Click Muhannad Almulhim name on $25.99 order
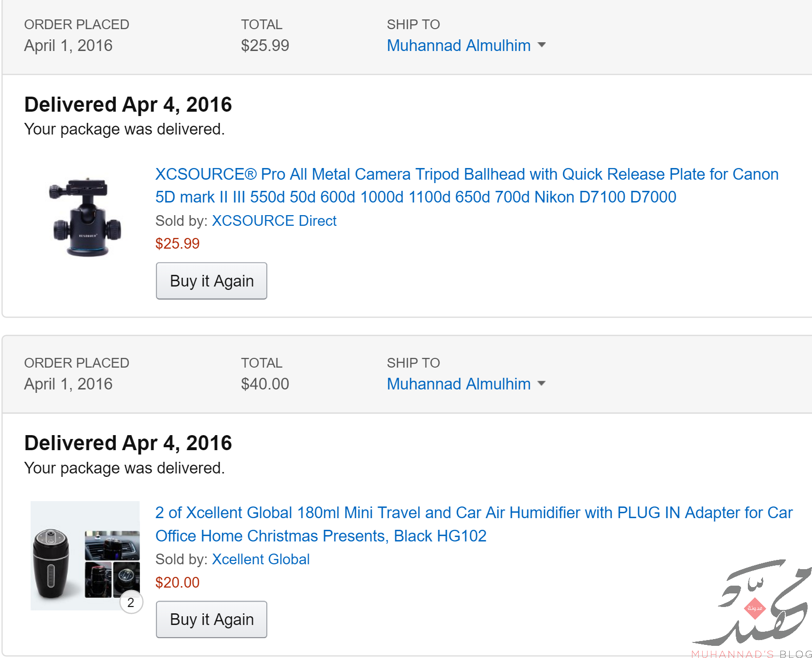This screenshot has width=812, height=658. [x=459, y=45]
